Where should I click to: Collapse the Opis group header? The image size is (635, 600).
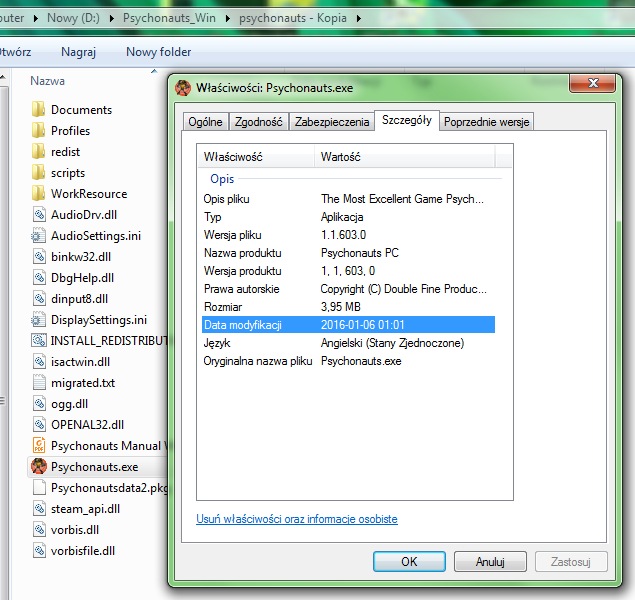pyautogui.click(x=222, y=179)
